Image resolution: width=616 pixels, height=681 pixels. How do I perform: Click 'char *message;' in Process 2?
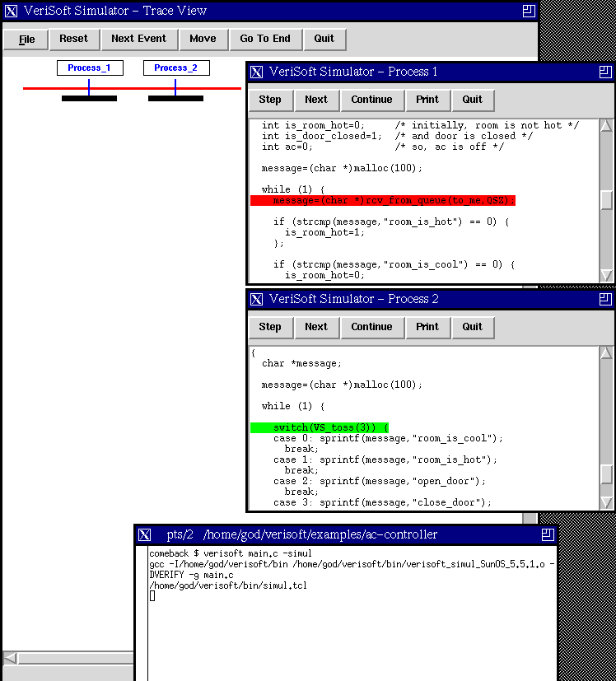pos(302,363)
